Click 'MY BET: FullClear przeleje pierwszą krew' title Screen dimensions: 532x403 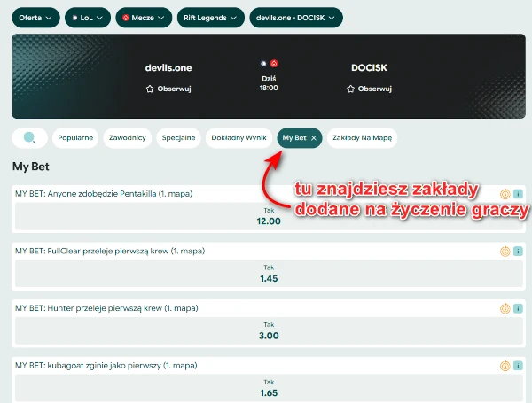pos(110,252)
